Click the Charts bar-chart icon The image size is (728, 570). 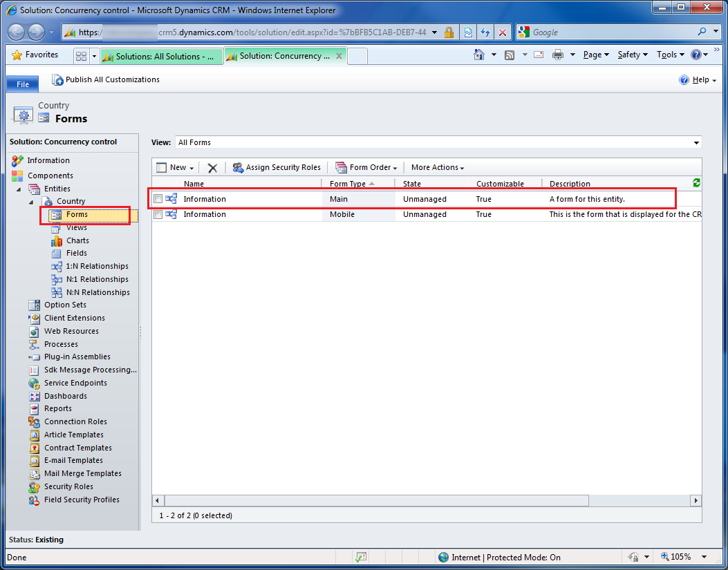(x=57, y=241)
